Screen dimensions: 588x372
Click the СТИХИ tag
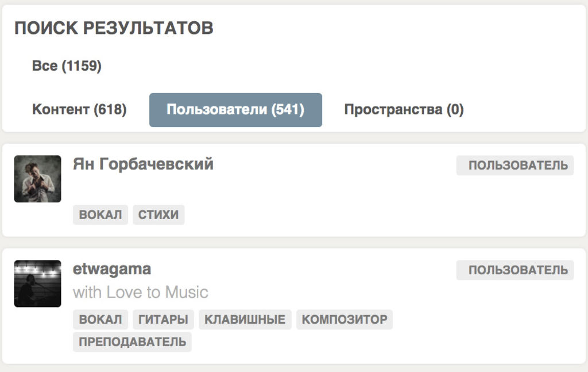(x=158, y=214)
